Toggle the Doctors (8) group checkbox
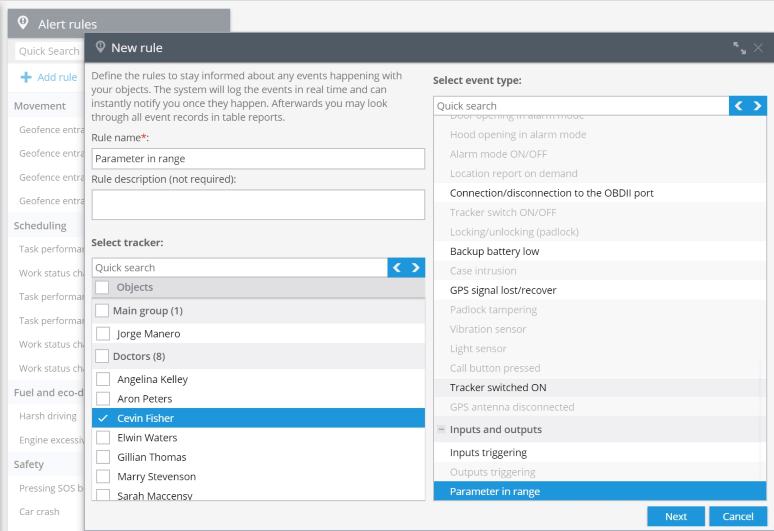774x531 pixels. click(x=102, y=356)
